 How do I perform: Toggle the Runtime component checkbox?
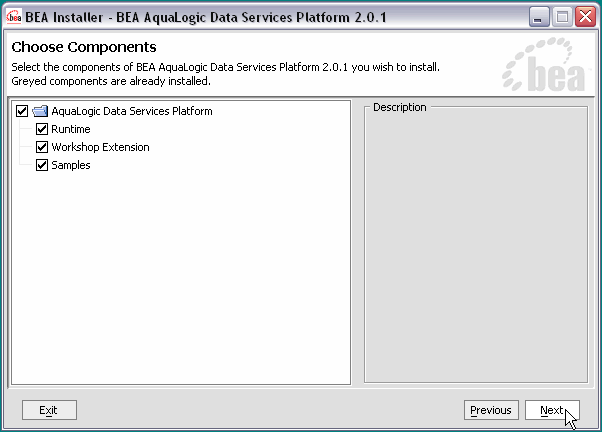pyautogui.click(x=42, y=129)
